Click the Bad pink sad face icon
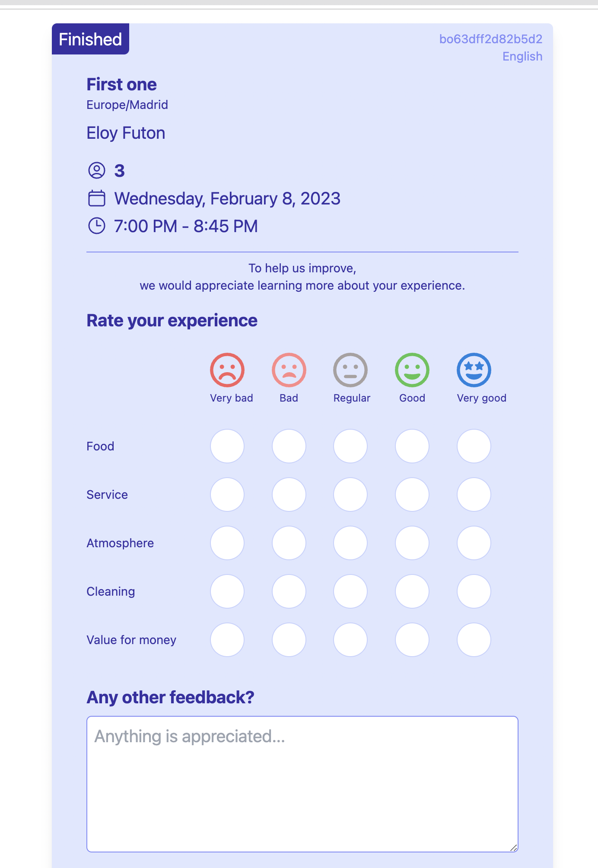598x868 pixels. [x=289, y=370]
